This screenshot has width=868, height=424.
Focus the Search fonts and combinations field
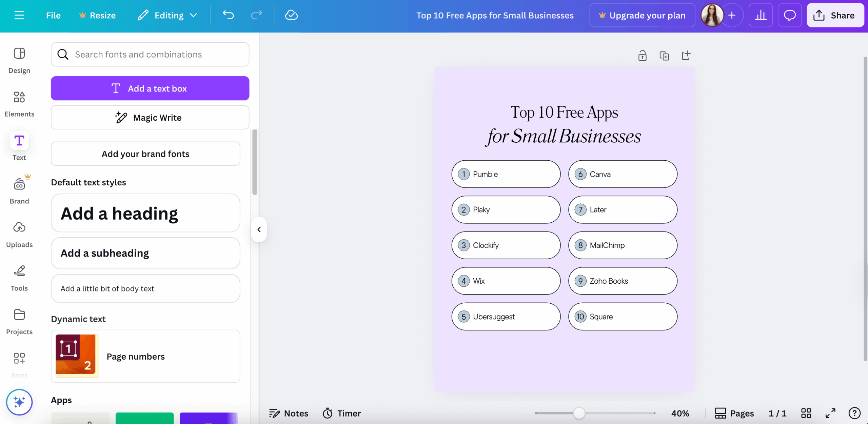(150, 55)
